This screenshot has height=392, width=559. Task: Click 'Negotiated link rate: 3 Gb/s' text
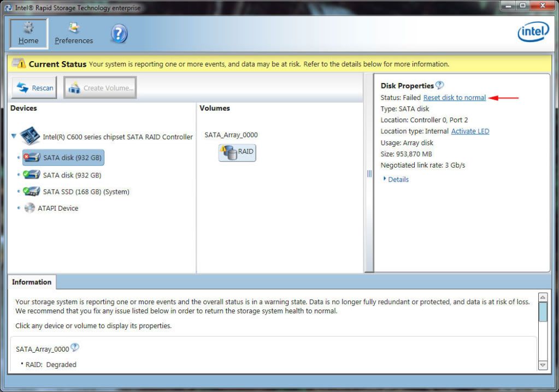point(423,165)
